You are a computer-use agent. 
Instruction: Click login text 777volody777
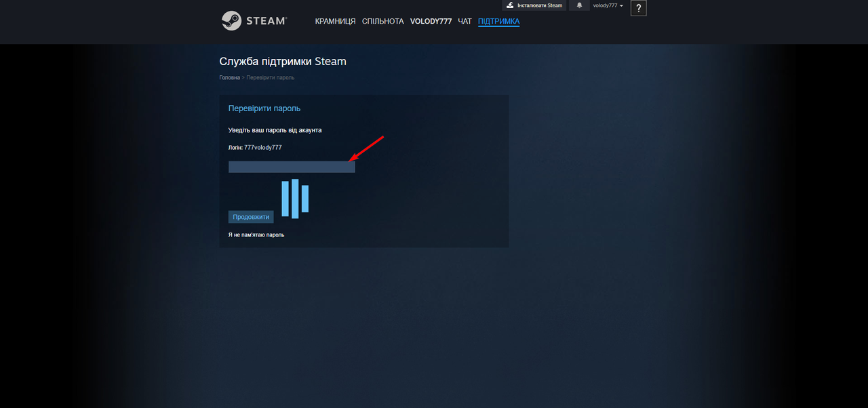pos(263,147)
